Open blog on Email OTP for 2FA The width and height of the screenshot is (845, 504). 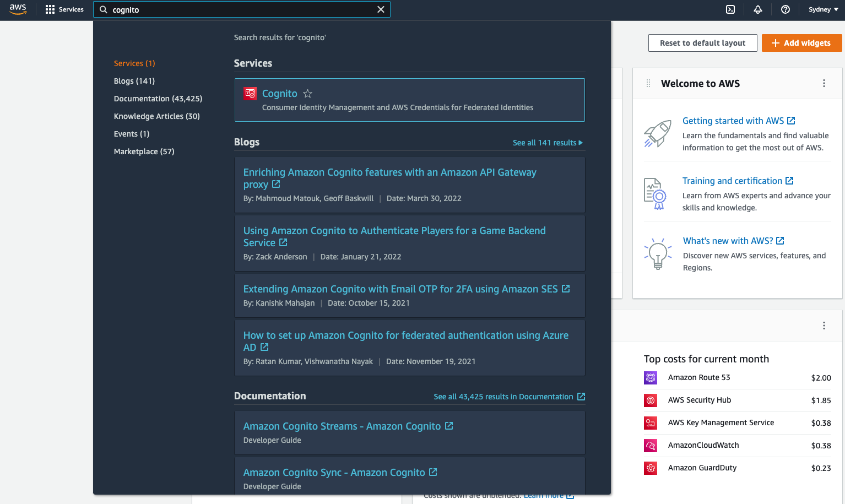point(400,289)
